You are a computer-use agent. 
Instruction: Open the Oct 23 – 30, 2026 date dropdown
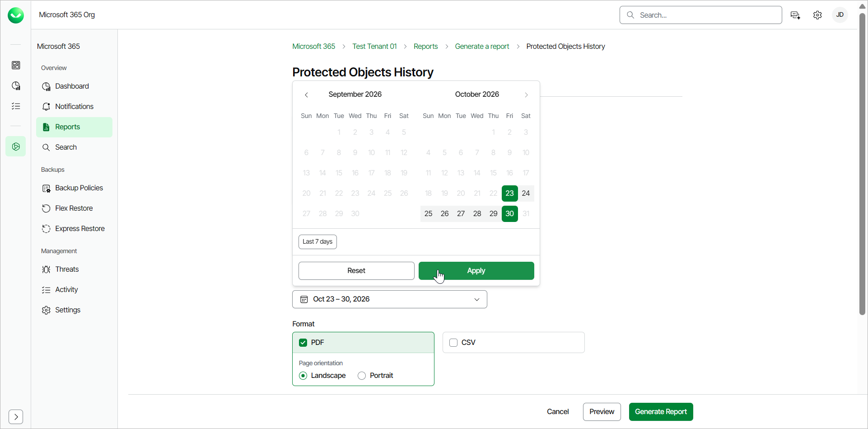coord(390,299)
